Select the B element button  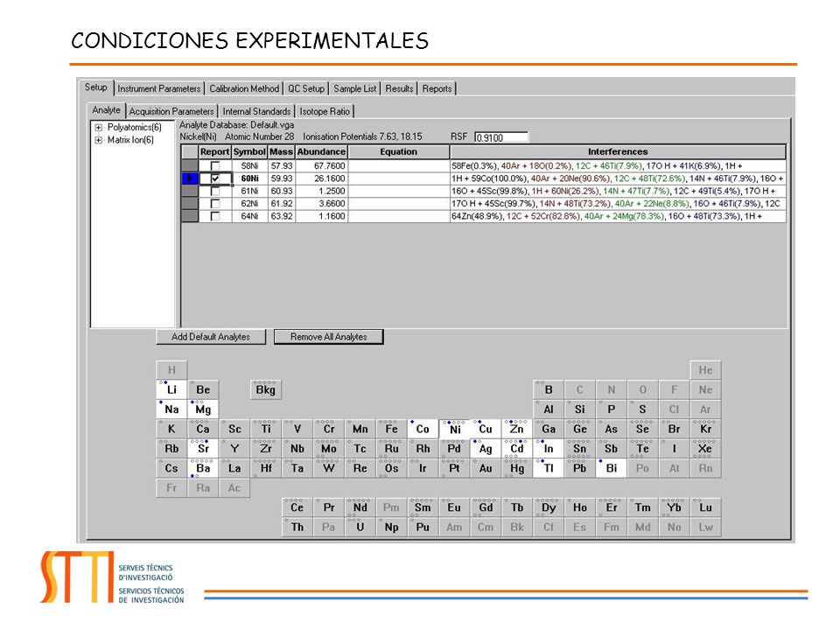(x=548, y=389)
